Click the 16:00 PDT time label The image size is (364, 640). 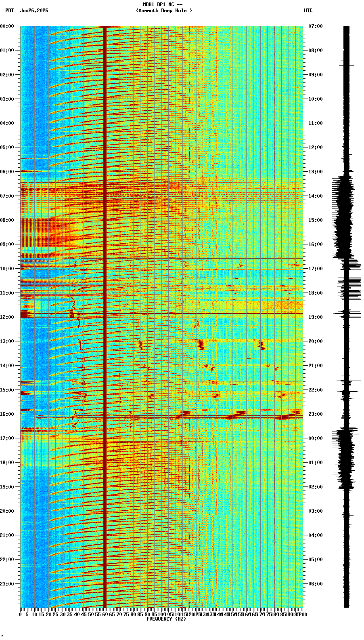click(x=7, y=414)
